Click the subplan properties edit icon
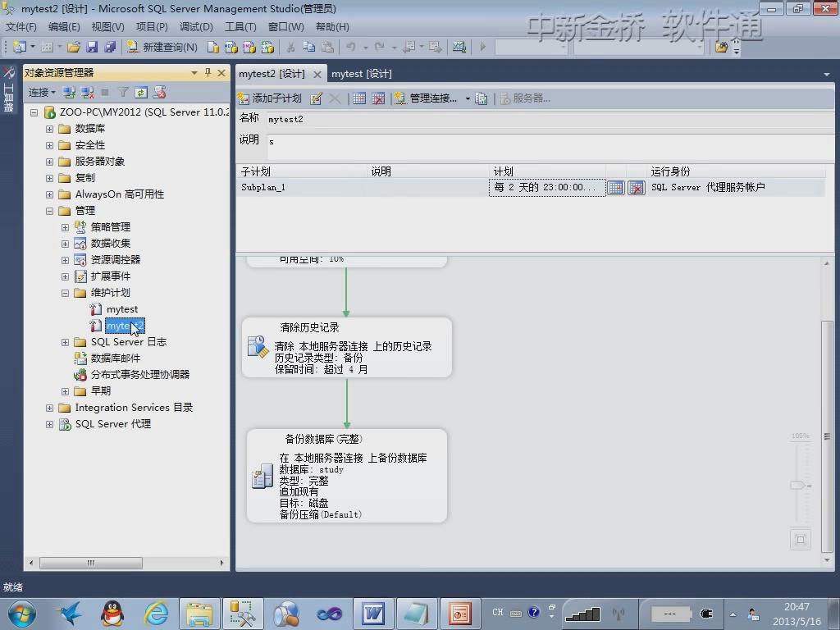The height and width of the screenshot is (630, 840). [316, 98]
